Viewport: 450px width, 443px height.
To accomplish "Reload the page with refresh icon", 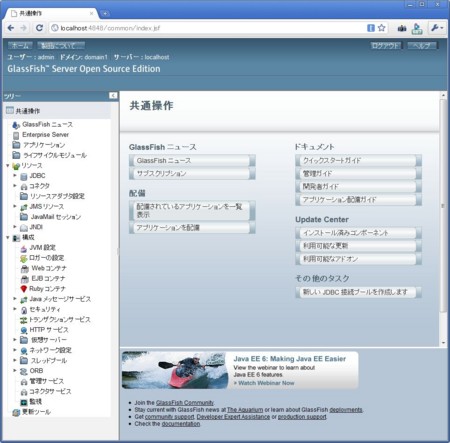I will tap(39, 28).
